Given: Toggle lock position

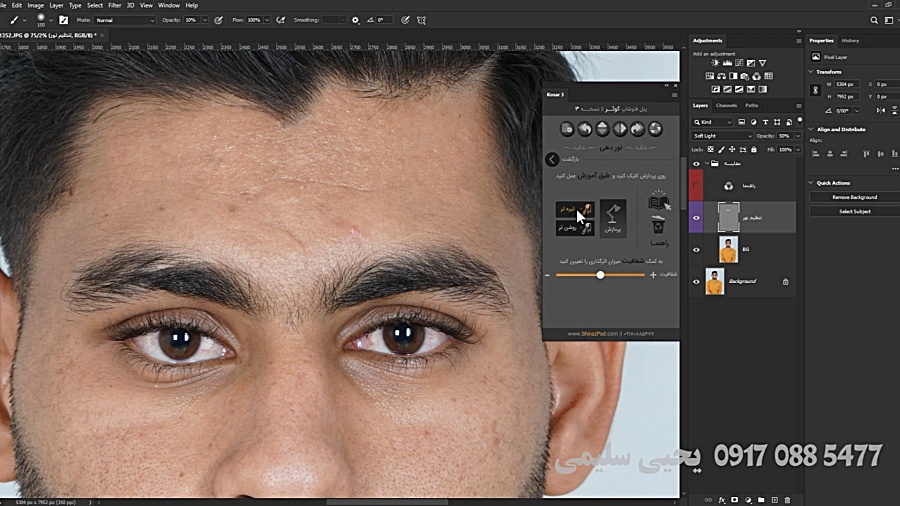Looking at the screenshot, I should point(732,150).
